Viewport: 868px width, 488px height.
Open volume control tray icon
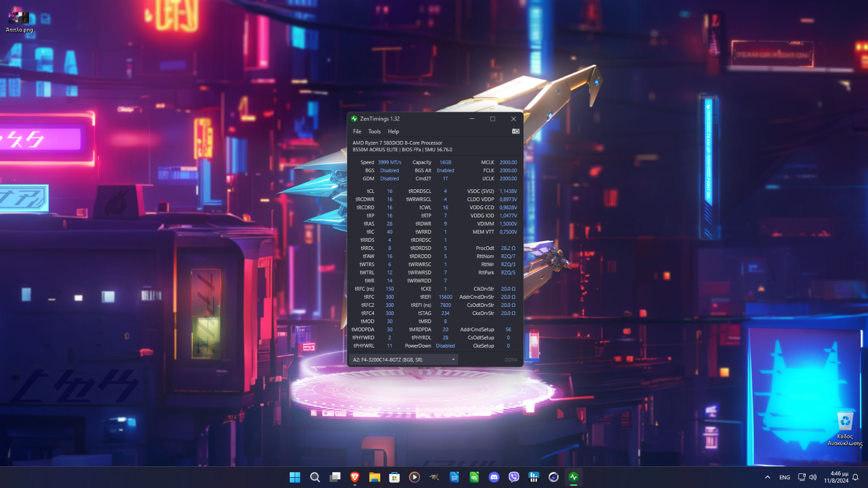click(x=813, y=477)
